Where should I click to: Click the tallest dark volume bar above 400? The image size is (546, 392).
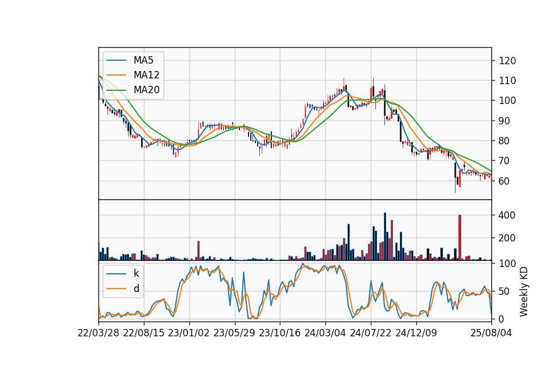385,236
